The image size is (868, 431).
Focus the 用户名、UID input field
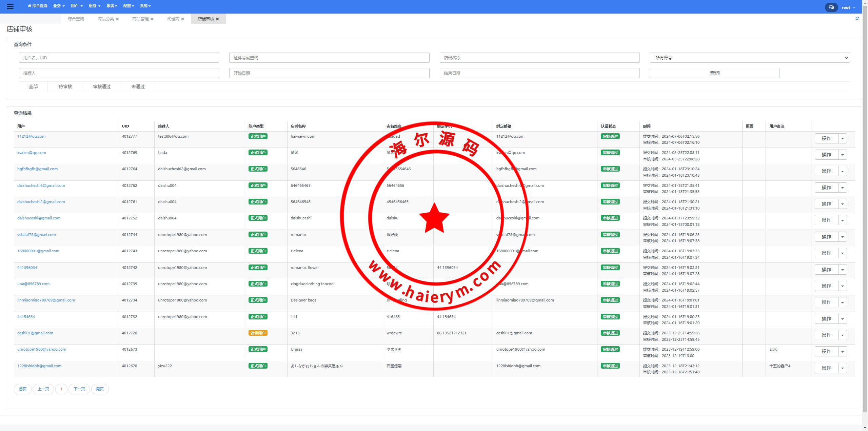pos(119,58)
